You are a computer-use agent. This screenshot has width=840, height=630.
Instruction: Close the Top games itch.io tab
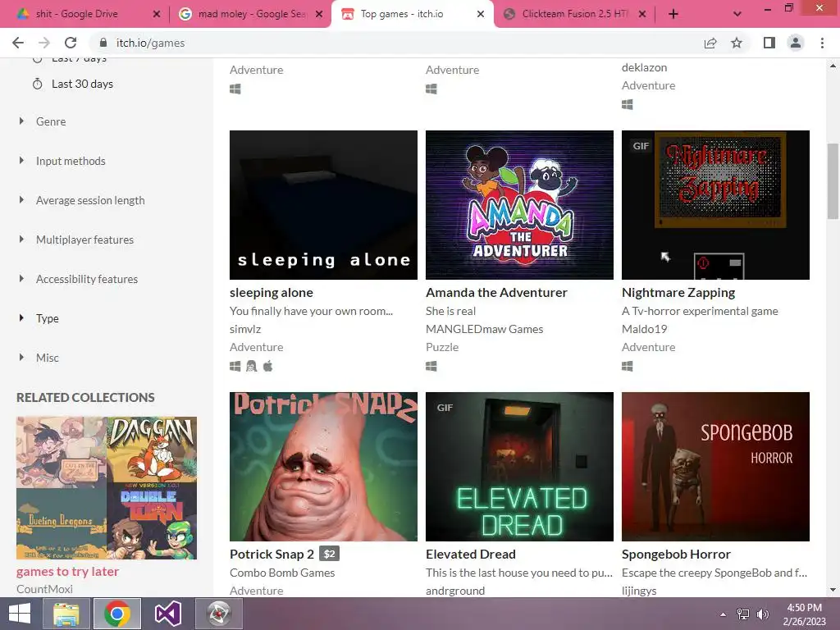point(481,15)
